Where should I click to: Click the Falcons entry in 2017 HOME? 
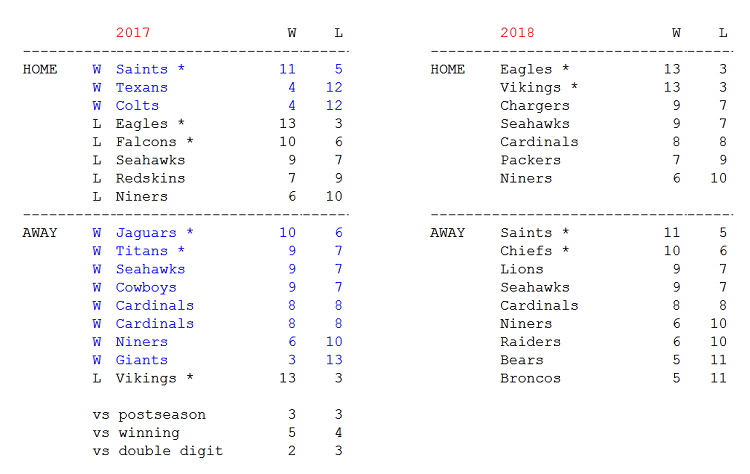pyautogui.click(x=146, y=142)
